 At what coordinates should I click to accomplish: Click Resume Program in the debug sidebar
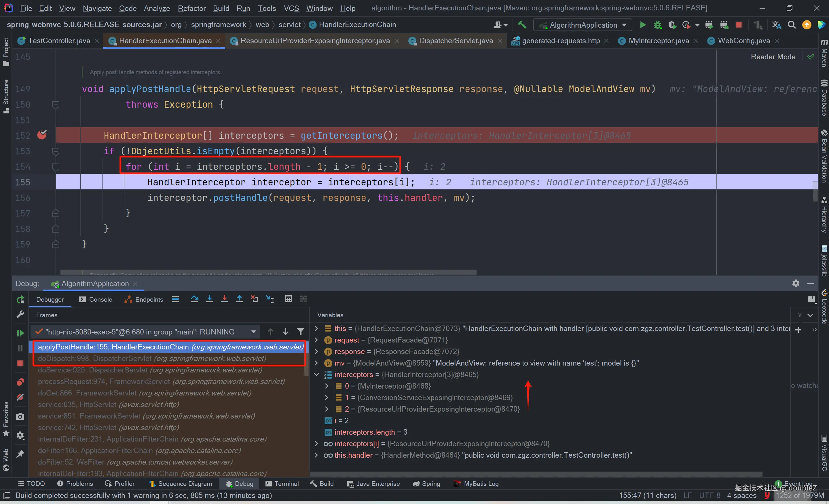point(20,333)
